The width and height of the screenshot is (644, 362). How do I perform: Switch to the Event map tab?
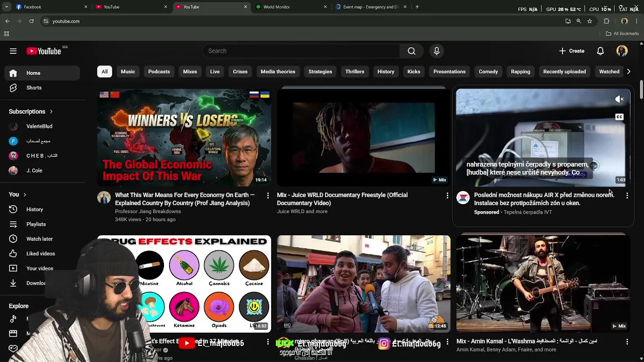pyautogui.click(x=371, y=7)
